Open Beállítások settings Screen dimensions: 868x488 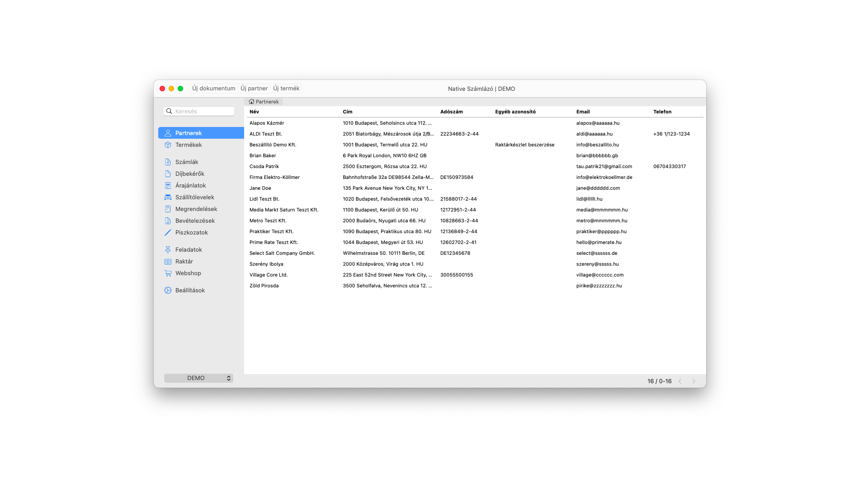click(168, 290)
